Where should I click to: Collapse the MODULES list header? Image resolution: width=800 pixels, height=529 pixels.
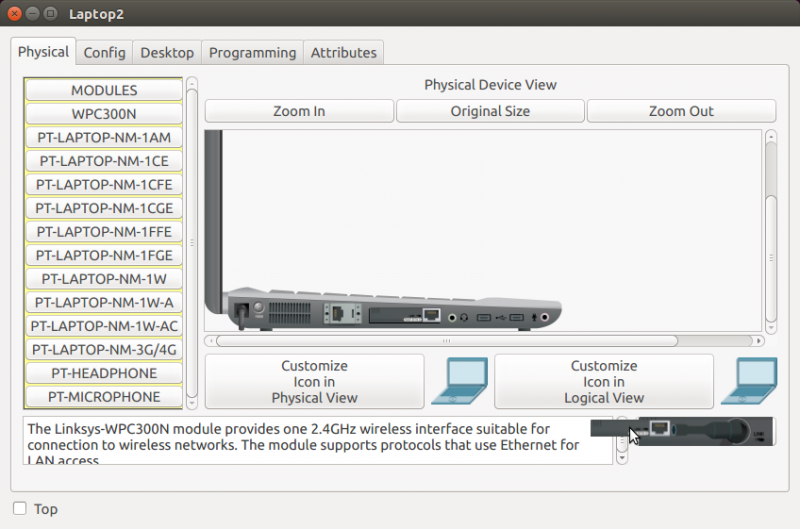(x=104, y=90)
